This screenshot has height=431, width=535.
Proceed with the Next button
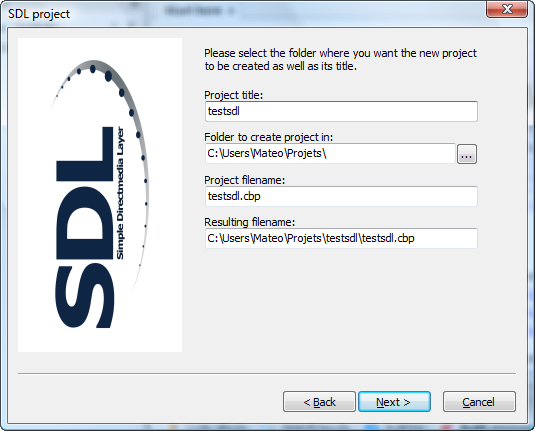tap(394, 402)
